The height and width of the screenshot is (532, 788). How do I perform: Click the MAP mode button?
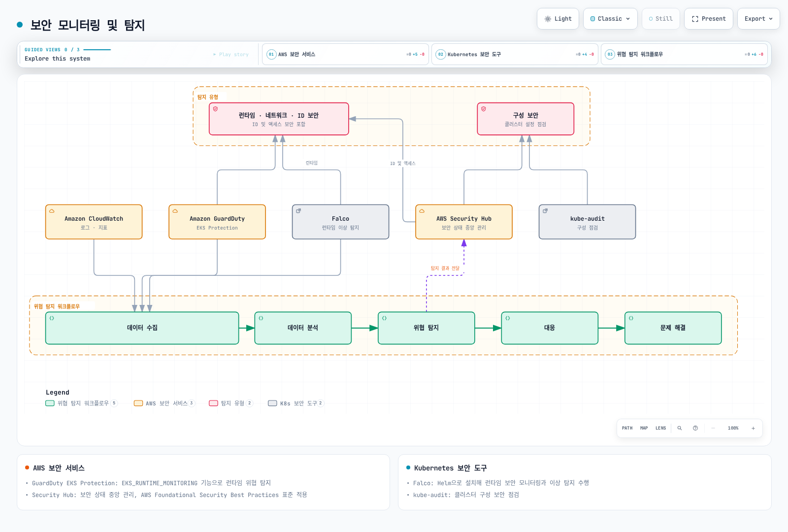(x=644, y=428)
